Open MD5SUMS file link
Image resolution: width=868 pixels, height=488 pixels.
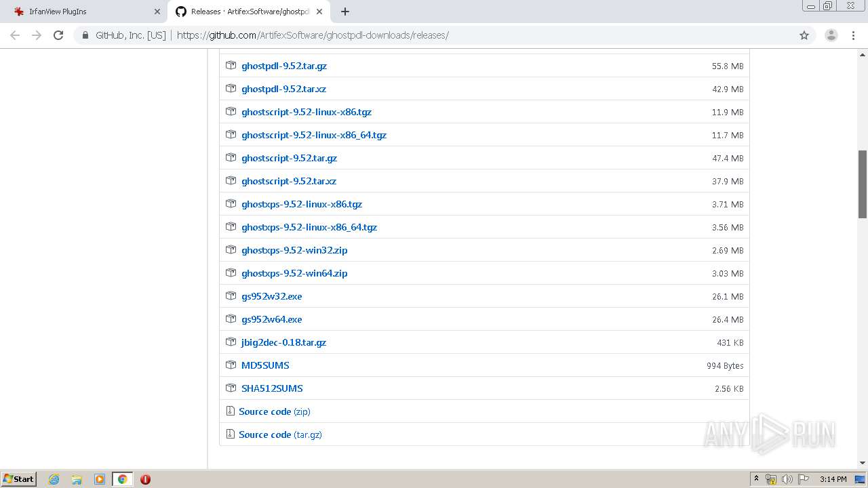(265, 365)
